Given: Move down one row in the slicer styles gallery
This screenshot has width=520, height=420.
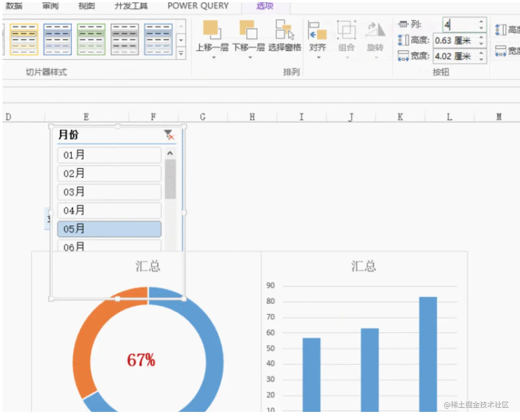Looking at the screenshot, I should [181, 40].
